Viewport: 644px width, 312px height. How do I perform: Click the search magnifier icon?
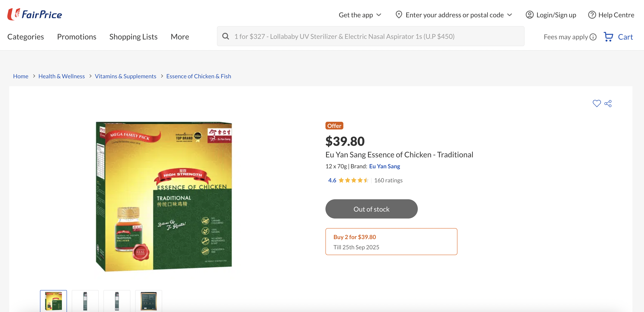tap(225, 37)
